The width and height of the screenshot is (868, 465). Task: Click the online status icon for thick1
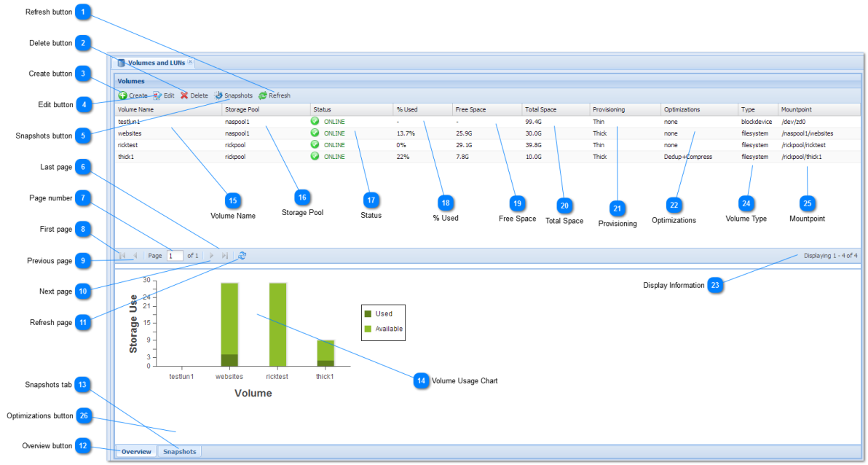click(x=315, y=156)
